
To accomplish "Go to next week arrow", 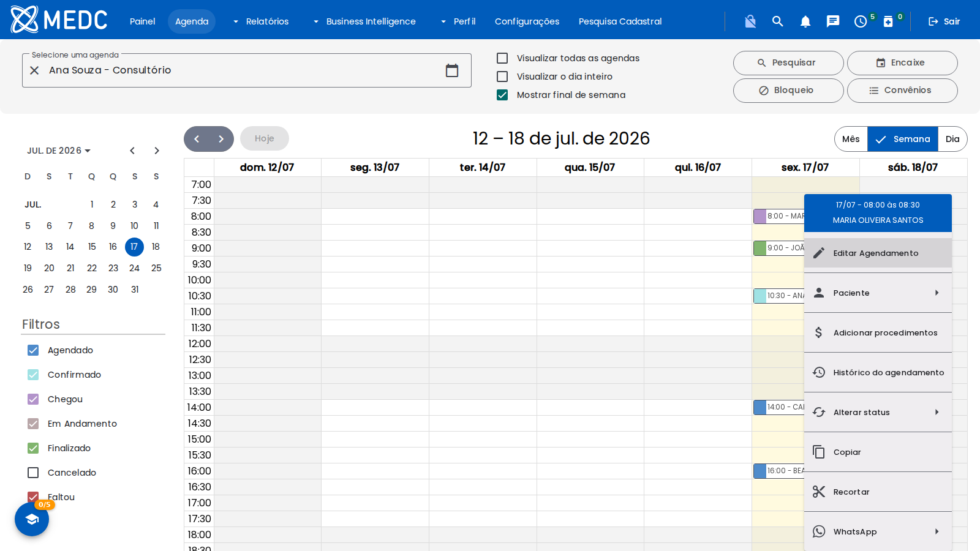I will click(x=221, y=139).
